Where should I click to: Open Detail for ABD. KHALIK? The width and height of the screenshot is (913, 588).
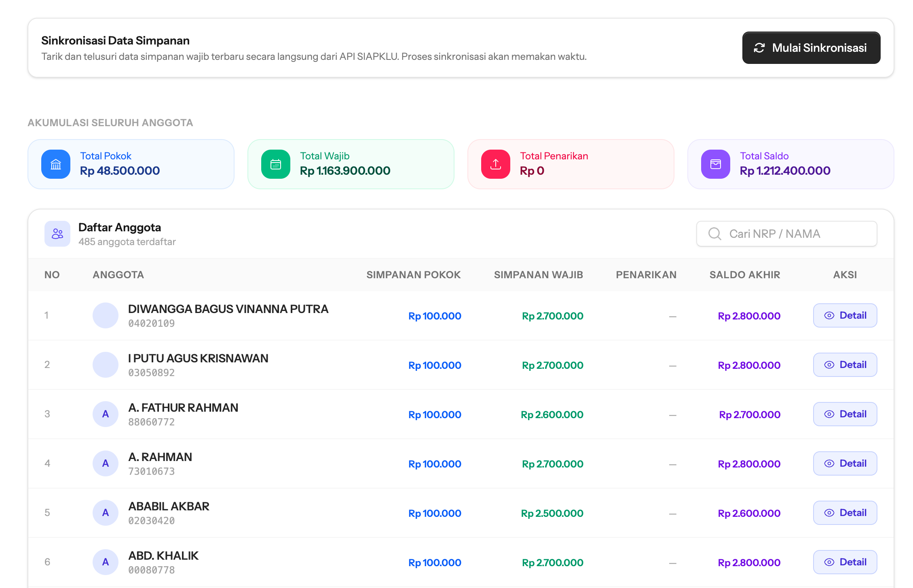point(845,562)
